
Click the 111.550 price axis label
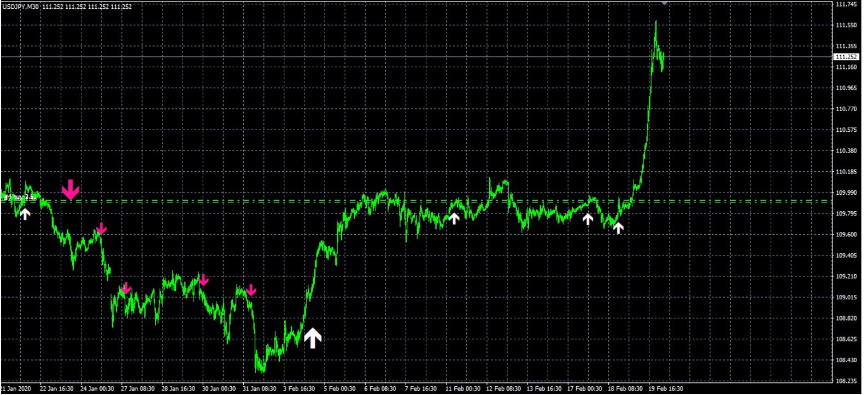click(x=847, y=25)
